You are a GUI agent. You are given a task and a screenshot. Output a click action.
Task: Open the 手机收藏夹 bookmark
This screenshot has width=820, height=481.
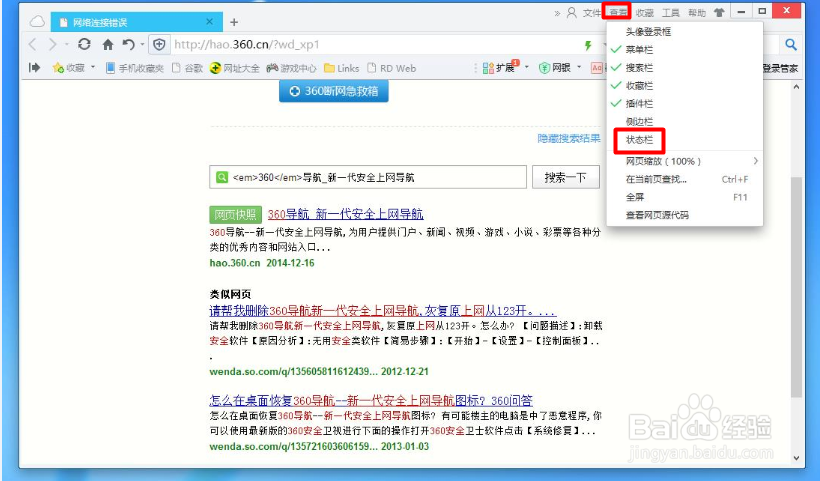134,68
